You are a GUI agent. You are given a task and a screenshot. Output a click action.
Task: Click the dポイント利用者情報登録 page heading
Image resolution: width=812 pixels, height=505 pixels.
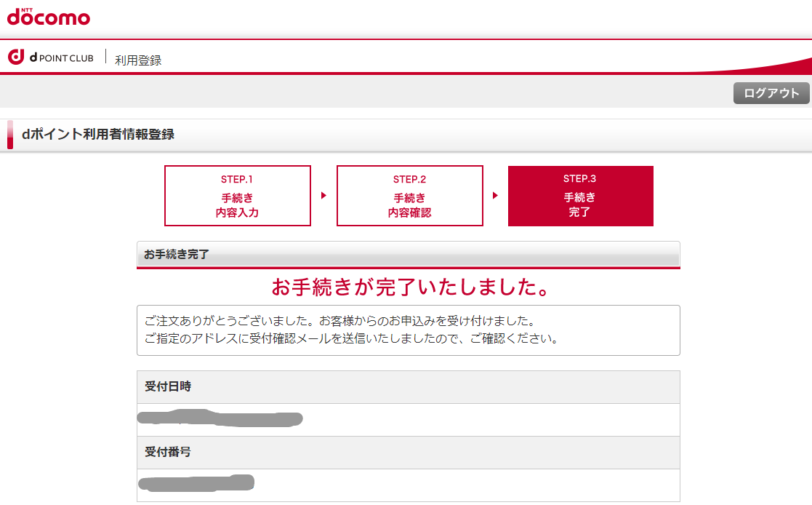click(x=97, y=135)
